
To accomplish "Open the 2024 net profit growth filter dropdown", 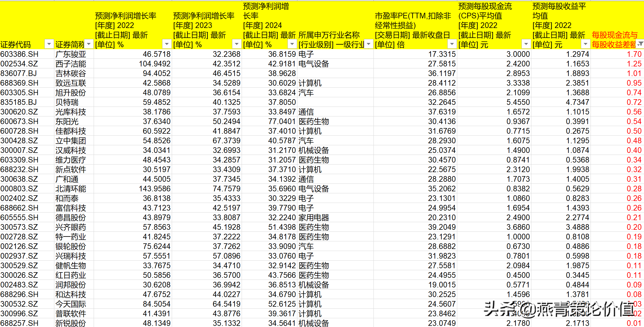I will [292, 44].
